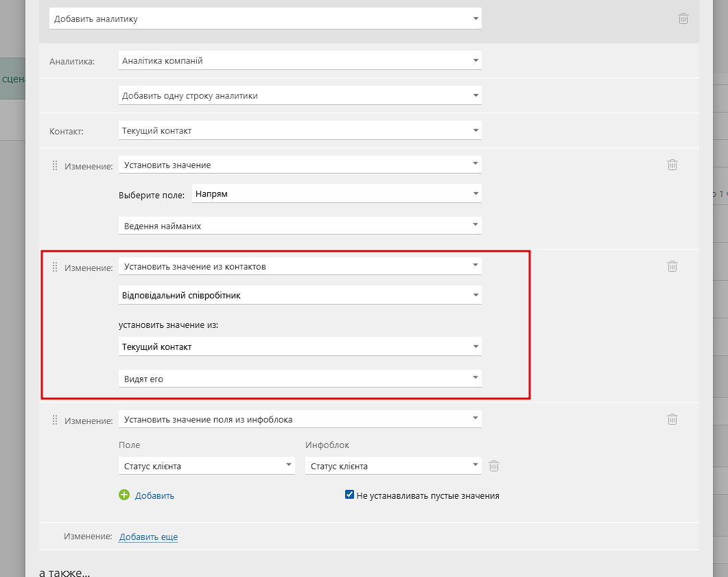Open the 'Добавить аналитику' dropdown
The width and height of the screenshot is (728, 577).
[265, 19]
